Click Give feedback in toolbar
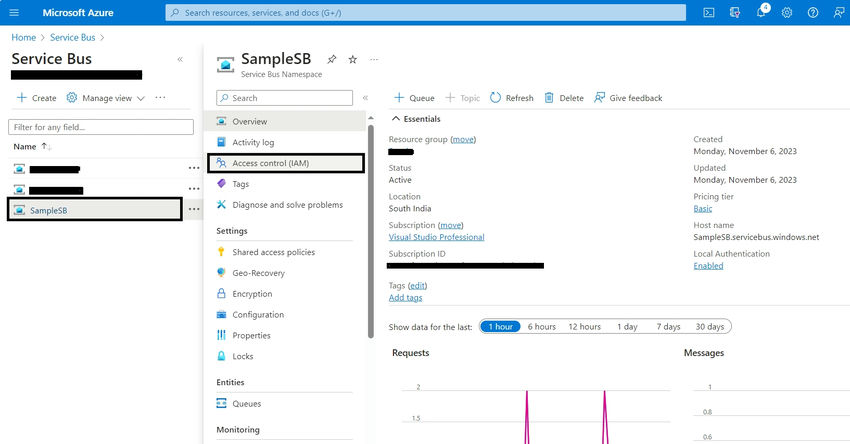The height and width of the screenshot is (444, 850). [x=628, y=98]
